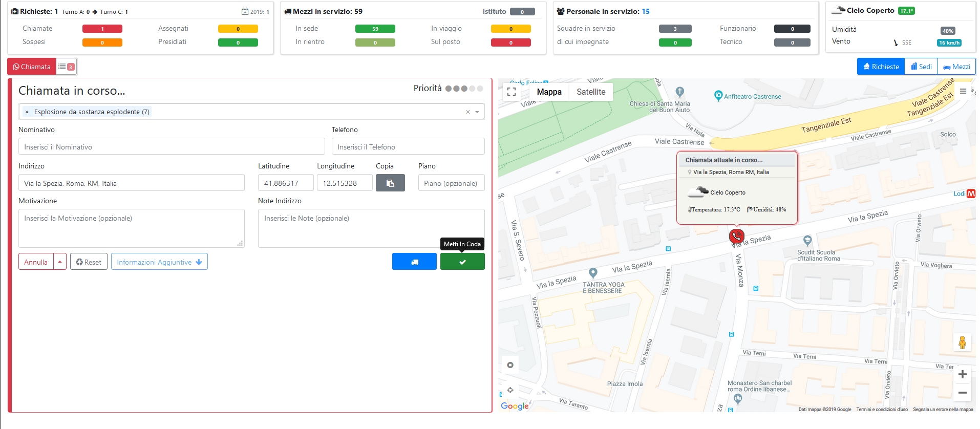Switch to the Sedi tab
The height and width of the screenshot is (429, 980).
[921, 67]
